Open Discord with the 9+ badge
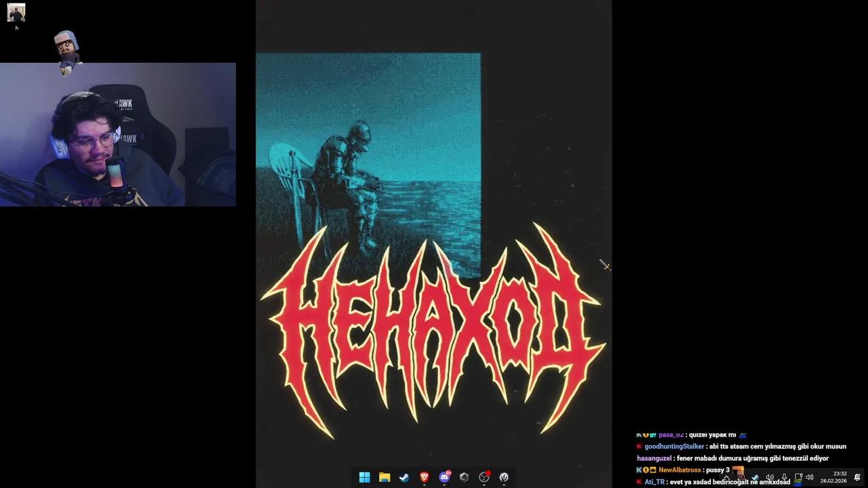The width and height of the screenshot is (868, 488). [444, 477]
